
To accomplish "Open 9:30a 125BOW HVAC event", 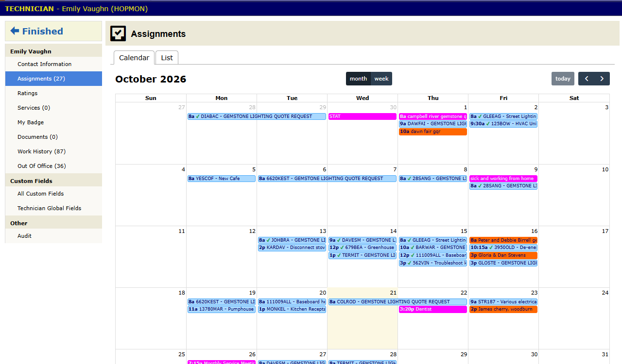I will (x=503, y=124).
